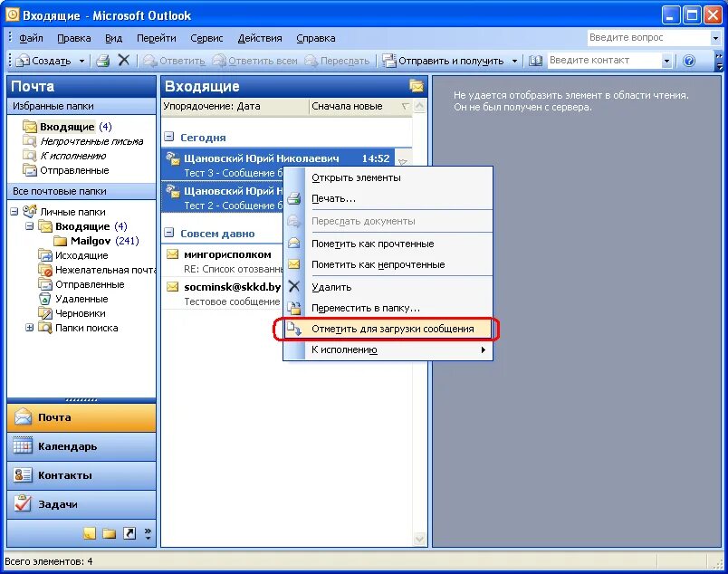Screen dimensions: 728x574
Task: Open the Вид menu
Action: (113, 38)
